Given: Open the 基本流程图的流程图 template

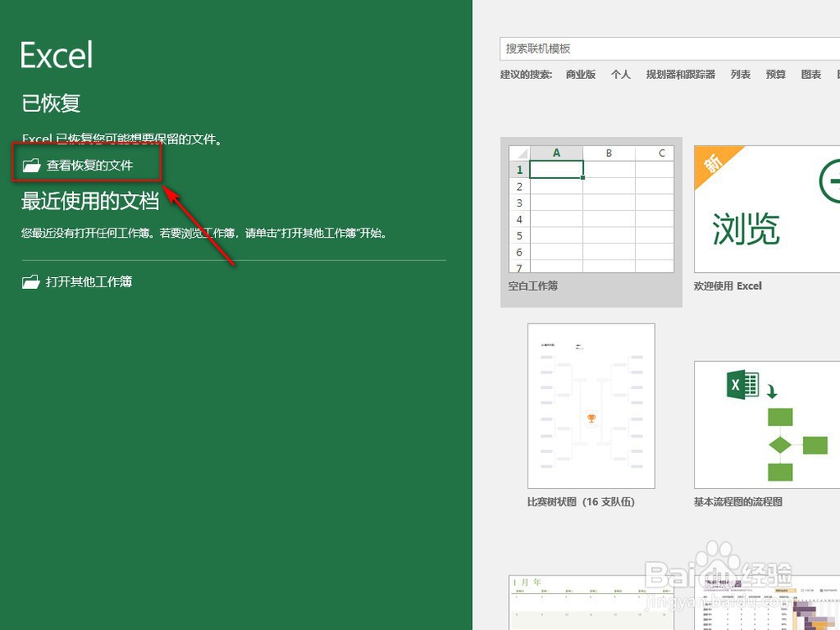Looking at the screenshot, I should click(x=767, y=424).
